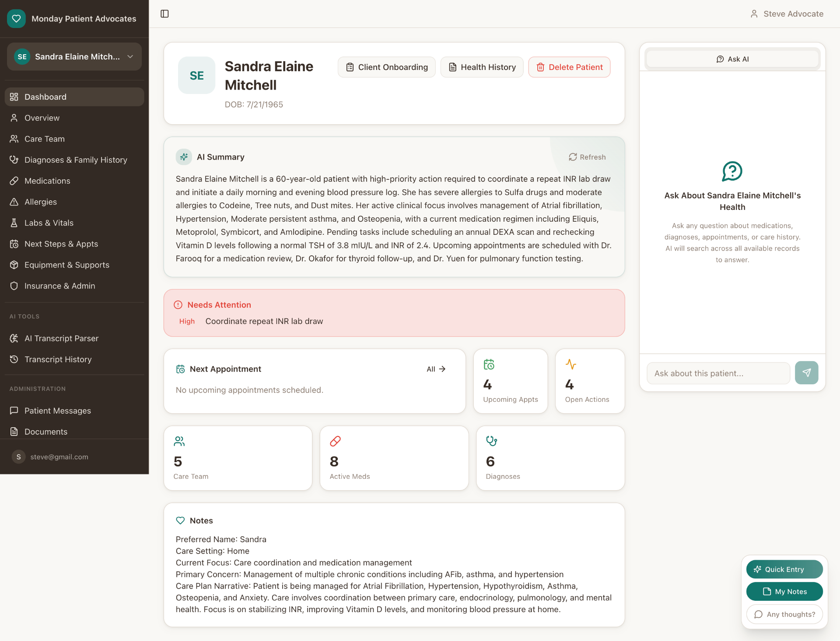Open Next Steps & Appts section
The width and height of the screenshot is (840, 641).
click(74, 244)
